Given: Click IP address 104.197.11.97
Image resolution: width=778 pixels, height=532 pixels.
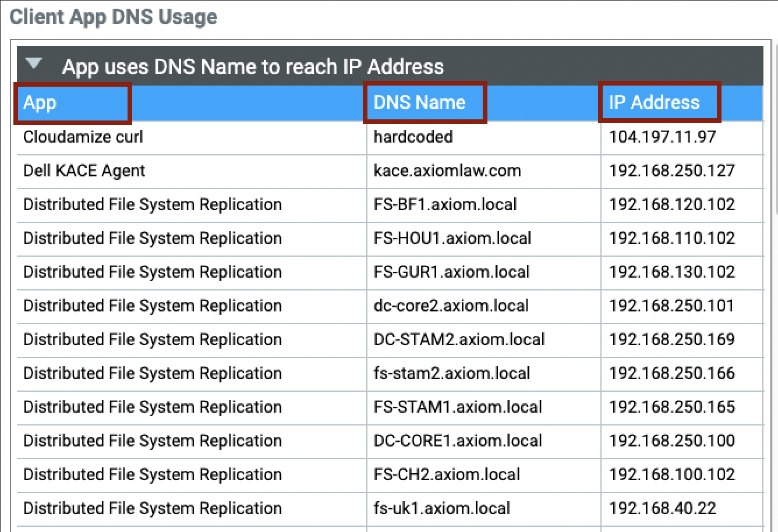Looking at the screenshot, I should click(662, 137).
